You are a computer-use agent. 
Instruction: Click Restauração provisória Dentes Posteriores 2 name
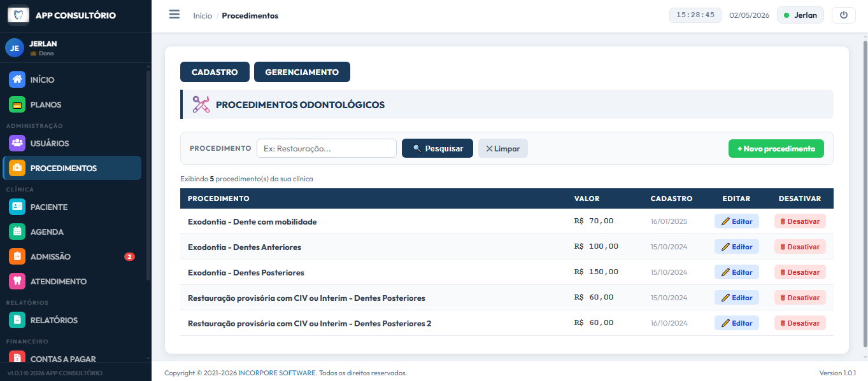tap(309, 323)
